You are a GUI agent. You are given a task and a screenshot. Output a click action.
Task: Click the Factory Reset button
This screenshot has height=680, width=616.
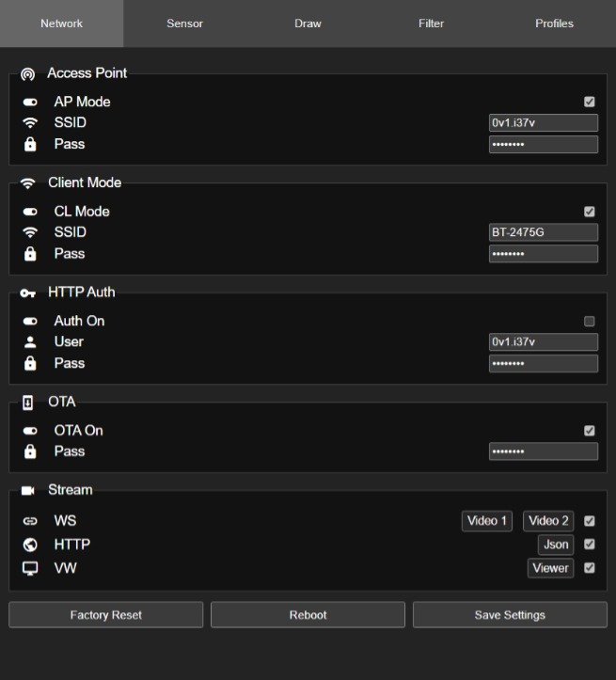106,615
